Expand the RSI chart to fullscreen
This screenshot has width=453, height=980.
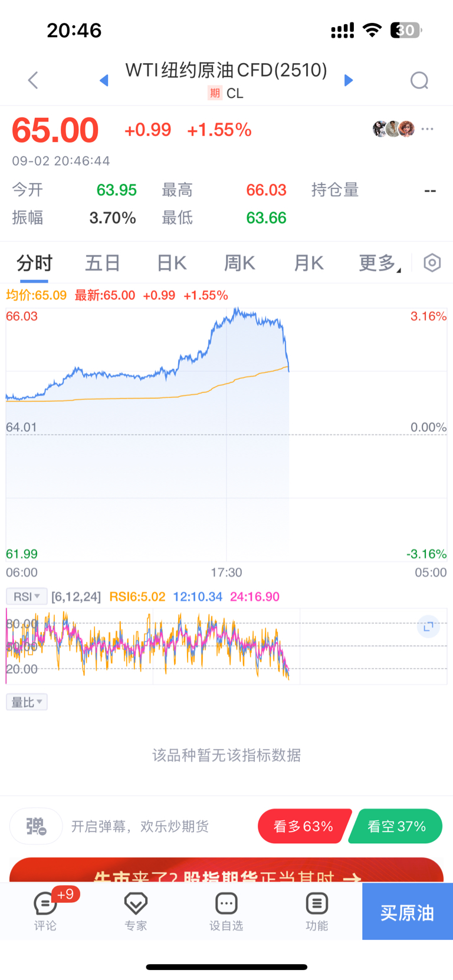pos(428,626)
